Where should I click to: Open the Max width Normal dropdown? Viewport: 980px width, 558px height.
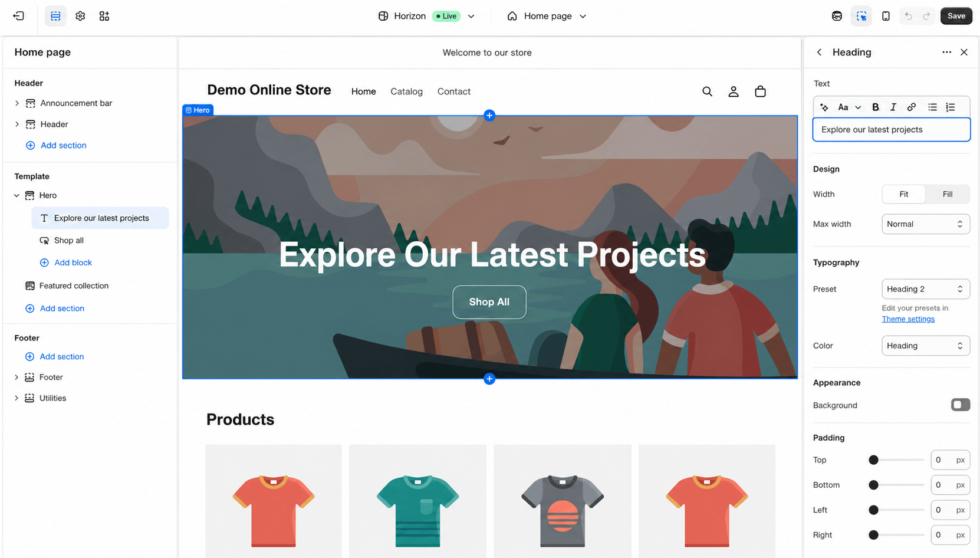(x=925, y=224)
